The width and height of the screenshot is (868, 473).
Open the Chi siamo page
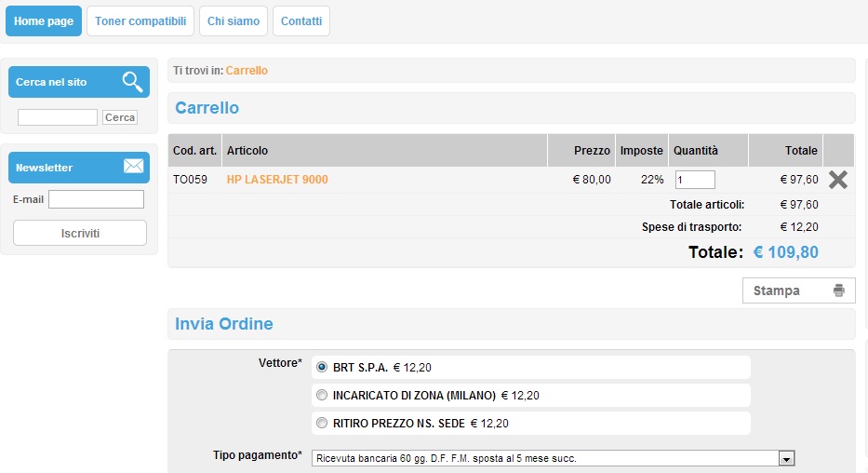pyautogui.click(x=234, y=21)
